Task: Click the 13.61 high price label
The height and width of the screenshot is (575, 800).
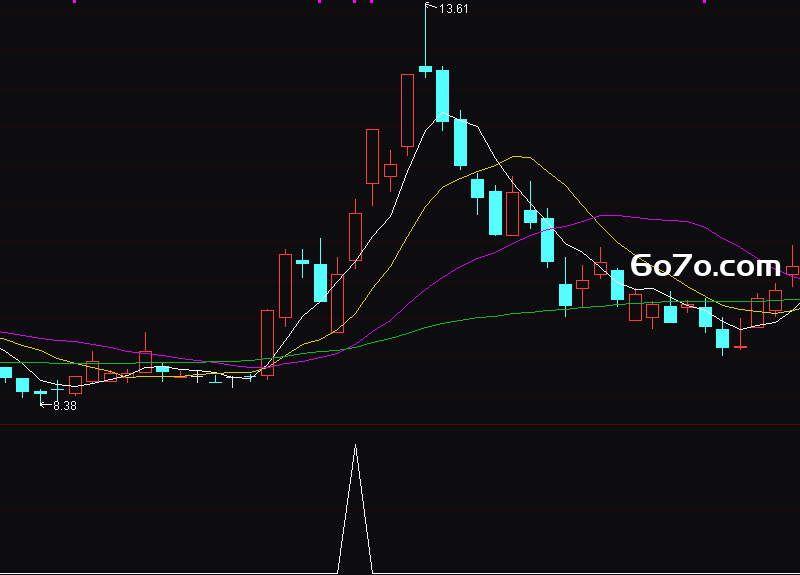Action: coord(454,9)
